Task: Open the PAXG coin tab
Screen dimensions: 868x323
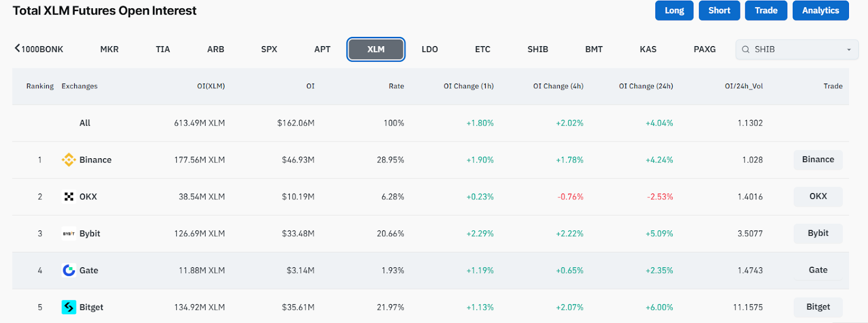Action: (704, 49)
